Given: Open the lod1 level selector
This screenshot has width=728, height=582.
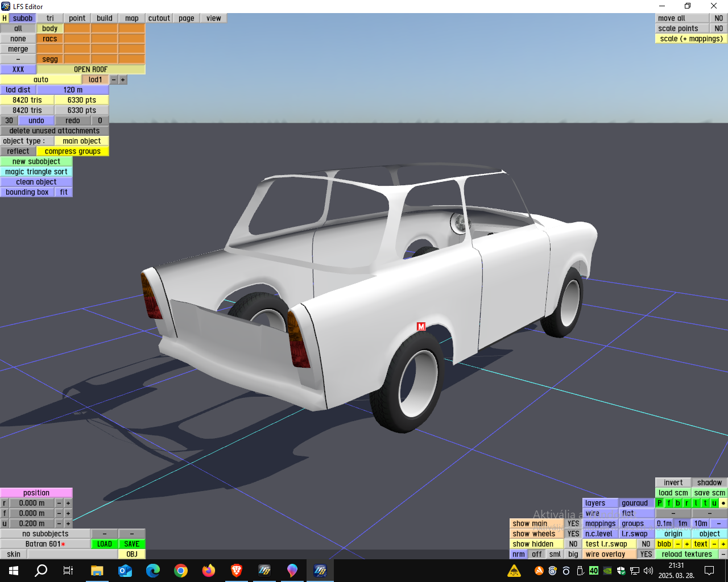Looking at the screenshot, I should pos(96,80).
